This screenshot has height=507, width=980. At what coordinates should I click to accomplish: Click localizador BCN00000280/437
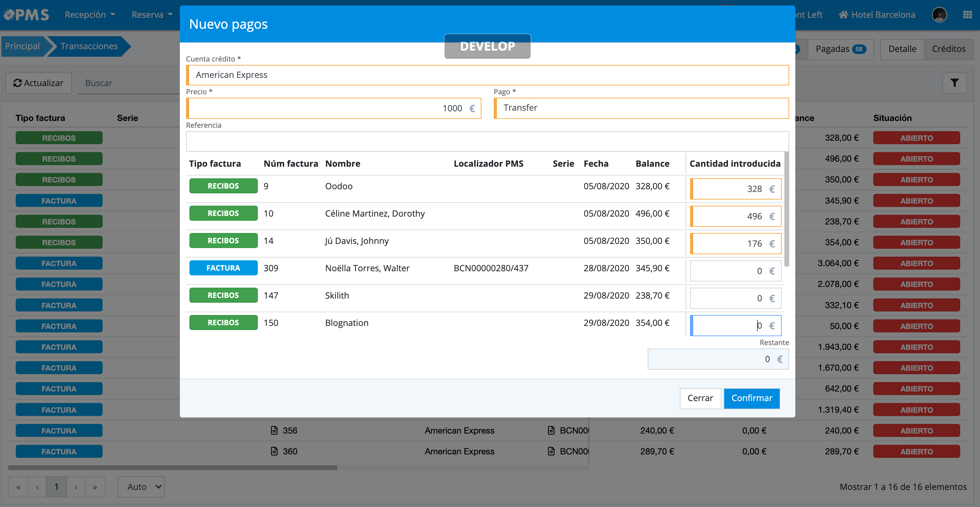(x=491, y=268)
